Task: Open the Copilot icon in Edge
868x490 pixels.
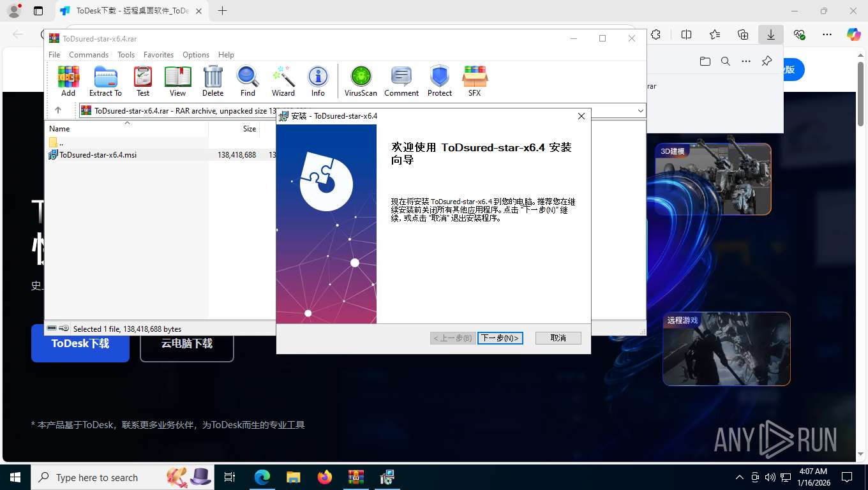Action: [x=854, y=34]
